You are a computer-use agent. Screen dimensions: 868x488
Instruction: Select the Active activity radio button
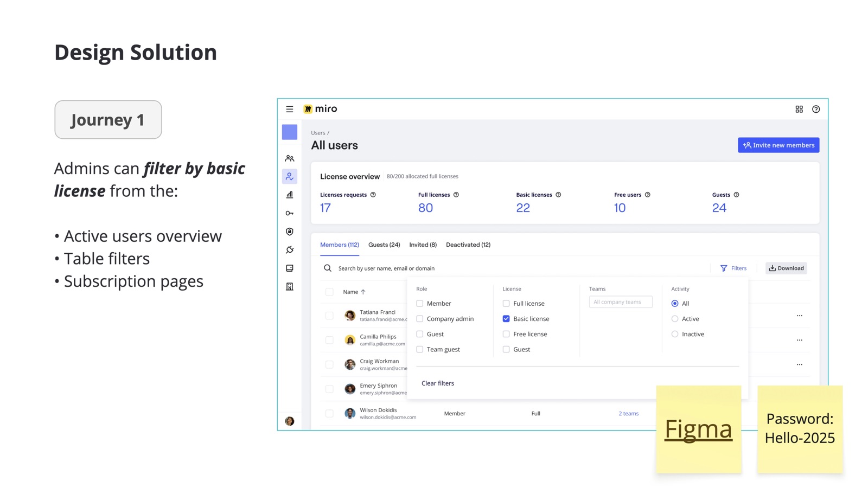coord(675,319)
